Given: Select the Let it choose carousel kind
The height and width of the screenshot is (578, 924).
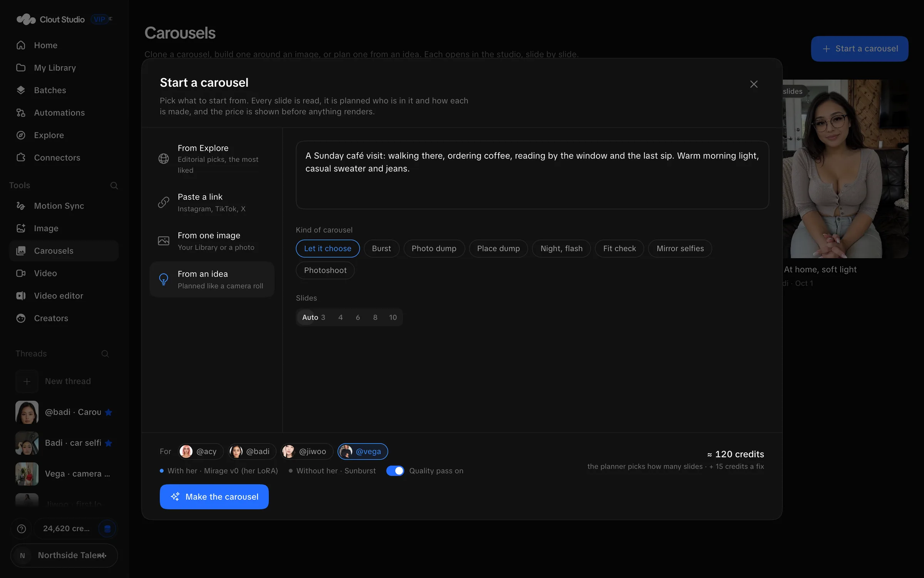Looking at the screenshot, I should pos(328,249).
